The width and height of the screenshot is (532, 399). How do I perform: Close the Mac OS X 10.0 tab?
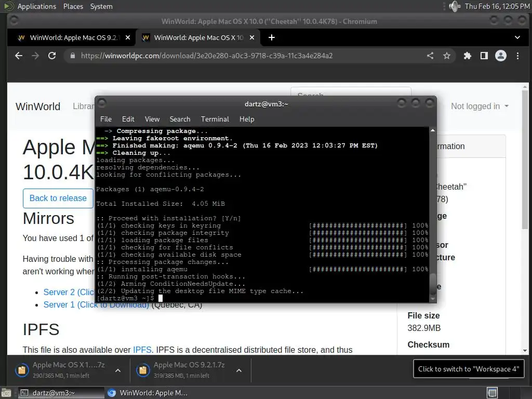(252, 37)
